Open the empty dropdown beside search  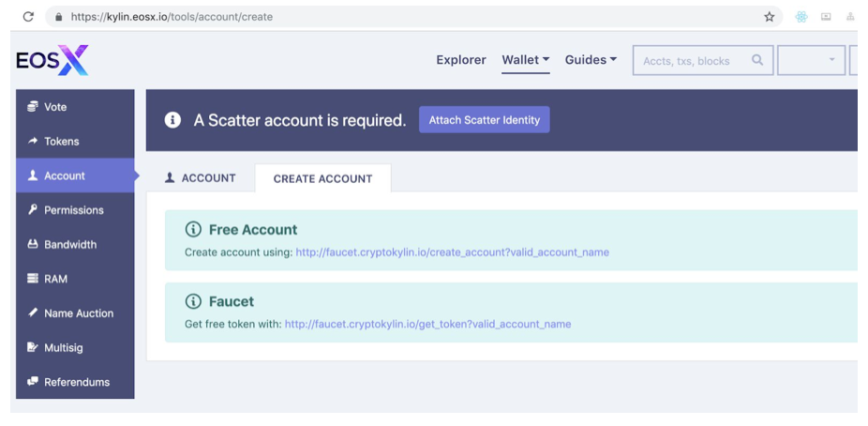click(x=811, y=60)
